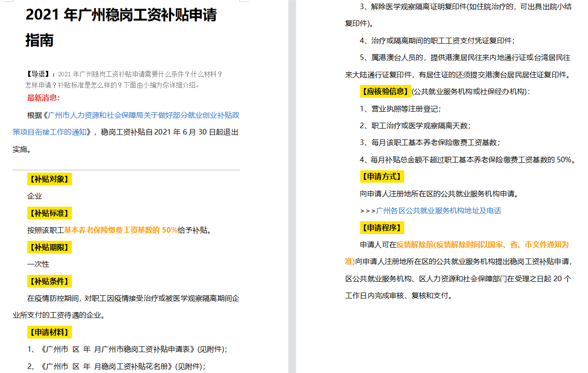Select the 【补贴对象】 highlighted heading

coord(49,179)
